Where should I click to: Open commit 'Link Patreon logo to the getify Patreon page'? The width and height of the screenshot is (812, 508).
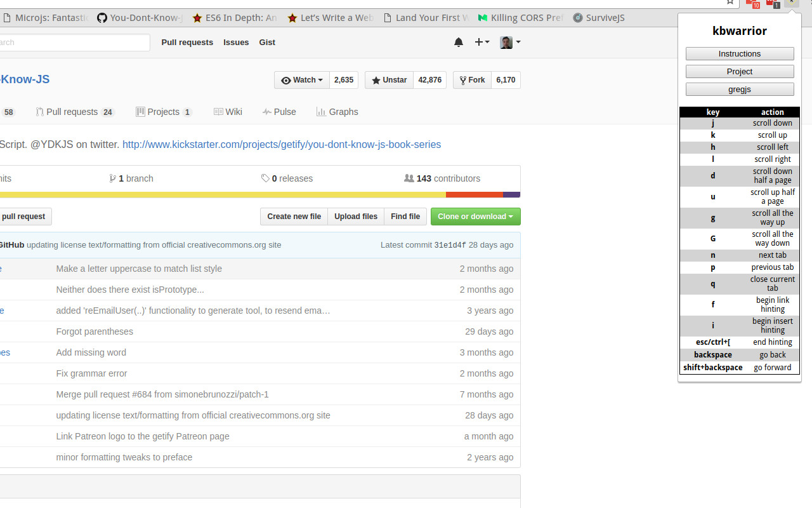[143, 436]
